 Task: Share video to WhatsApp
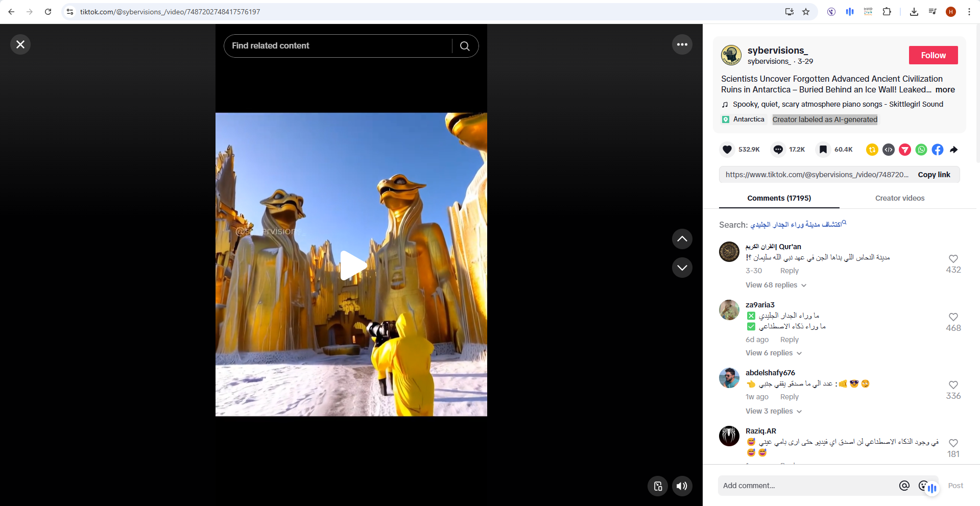point(921,150)
